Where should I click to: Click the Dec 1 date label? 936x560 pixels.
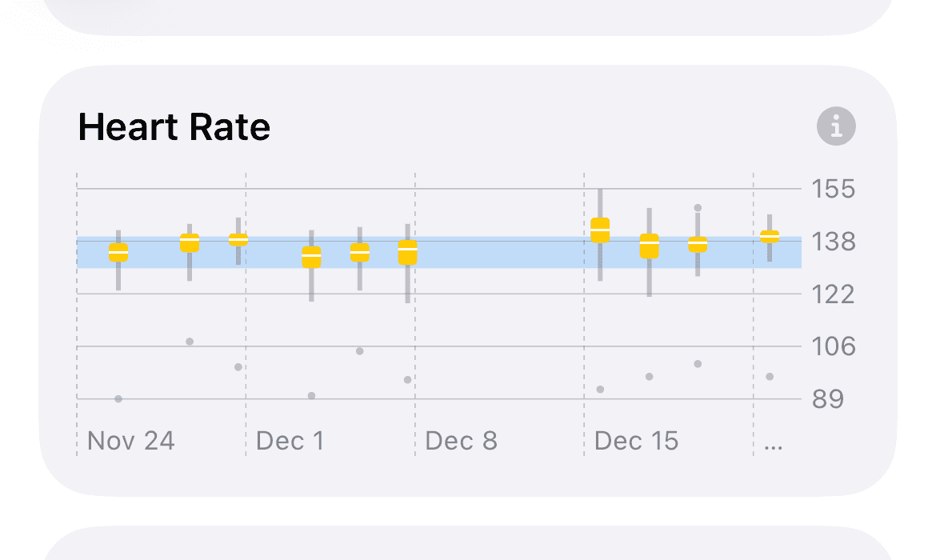tap(290, 441)
